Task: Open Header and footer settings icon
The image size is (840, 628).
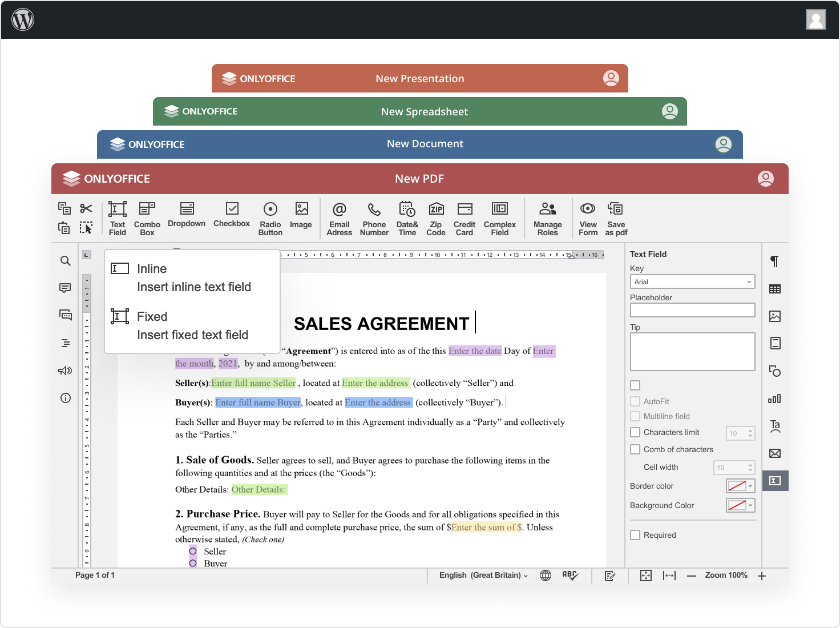Action: [775, 343]
